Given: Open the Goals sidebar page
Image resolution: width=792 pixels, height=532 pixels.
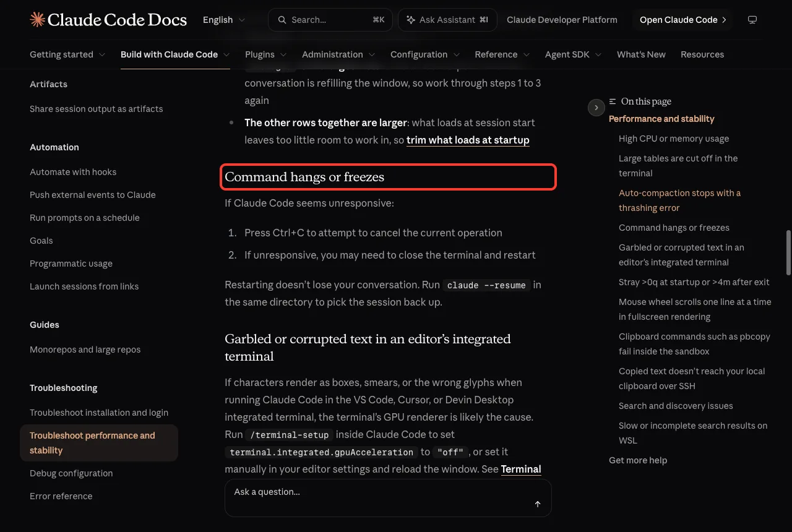Looking at the screenshot, I should click(x=41, y=241).
